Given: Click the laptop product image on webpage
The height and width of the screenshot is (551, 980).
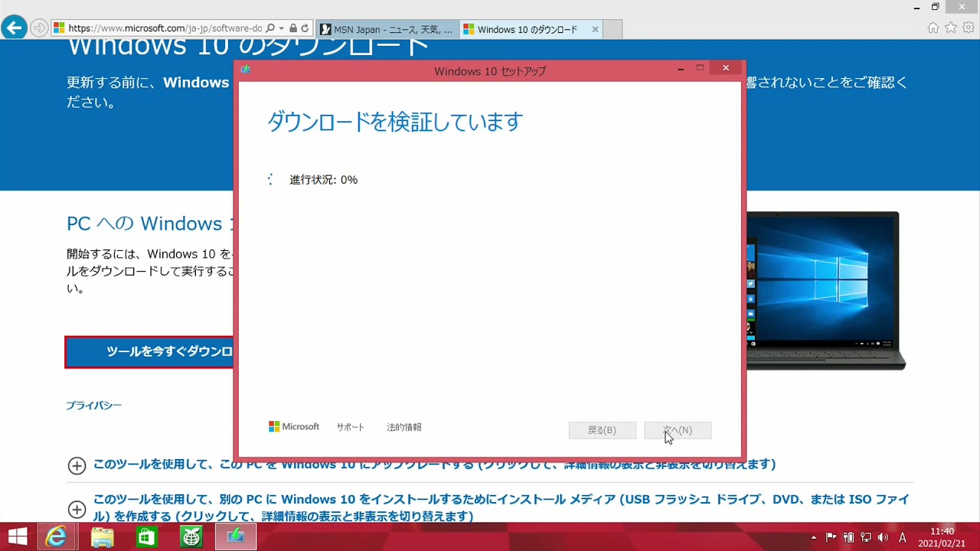Looking at the screenshot, I should pyautogui.click(x=826, y=291).
